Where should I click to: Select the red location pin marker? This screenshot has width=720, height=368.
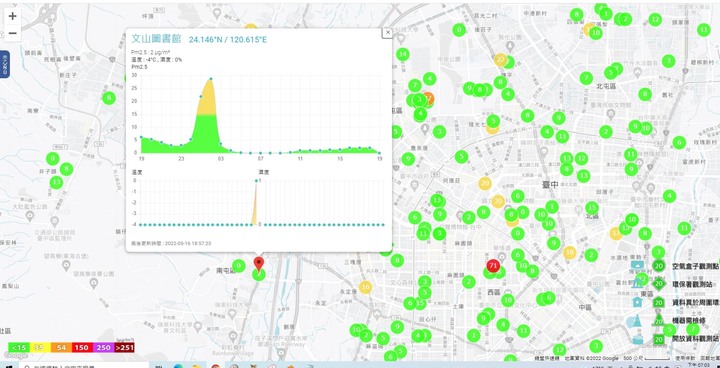tap(259, 265)
